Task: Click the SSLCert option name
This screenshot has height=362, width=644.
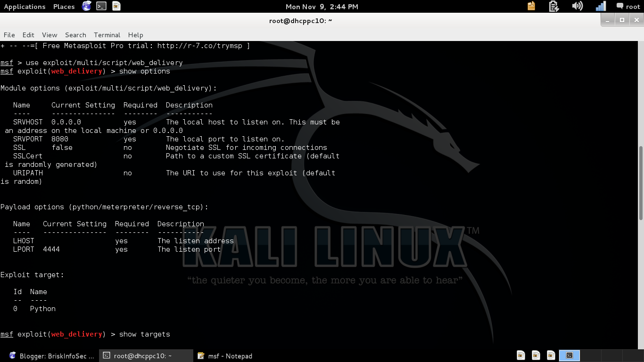Action: tap(28, 156)
